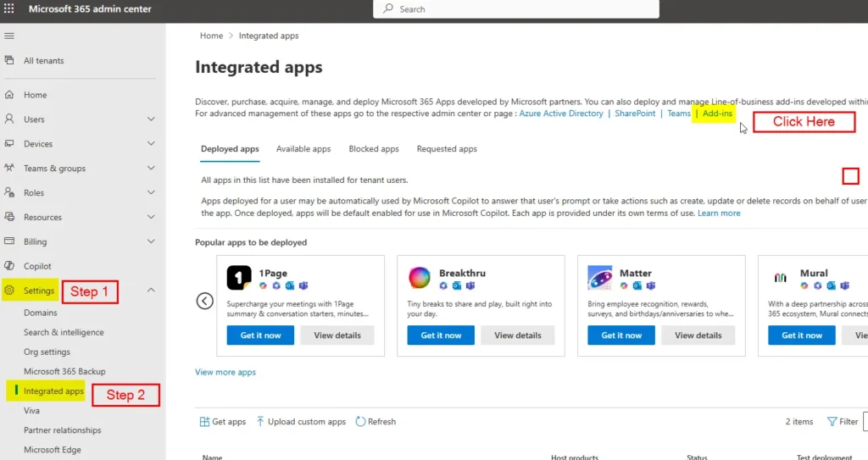Click Get it now for Mural
This screenshot has height=460, width=868.
click(x=802, y=335)
